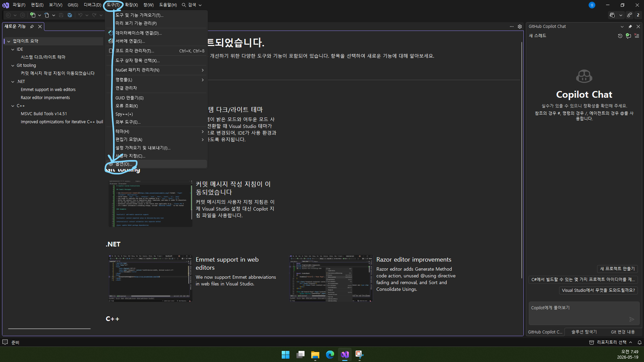Screen dimensions: 644x362
Task: Click the GitHub Copilot badge icon in toolbar
Action: click(612, 15)
